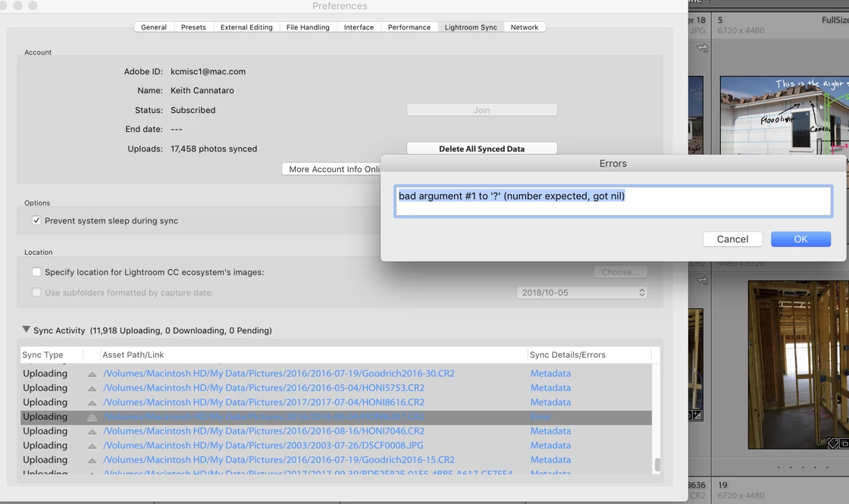The width and height of the screenshot is (849, 504).
Task: Click Delete All Synced Data button
Action: (x=481, y=149)
